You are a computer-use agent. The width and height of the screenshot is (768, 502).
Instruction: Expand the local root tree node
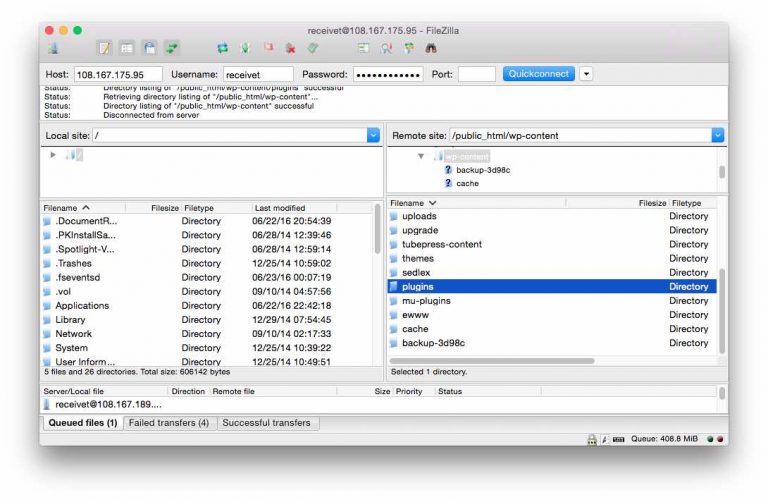coord(53,155)
